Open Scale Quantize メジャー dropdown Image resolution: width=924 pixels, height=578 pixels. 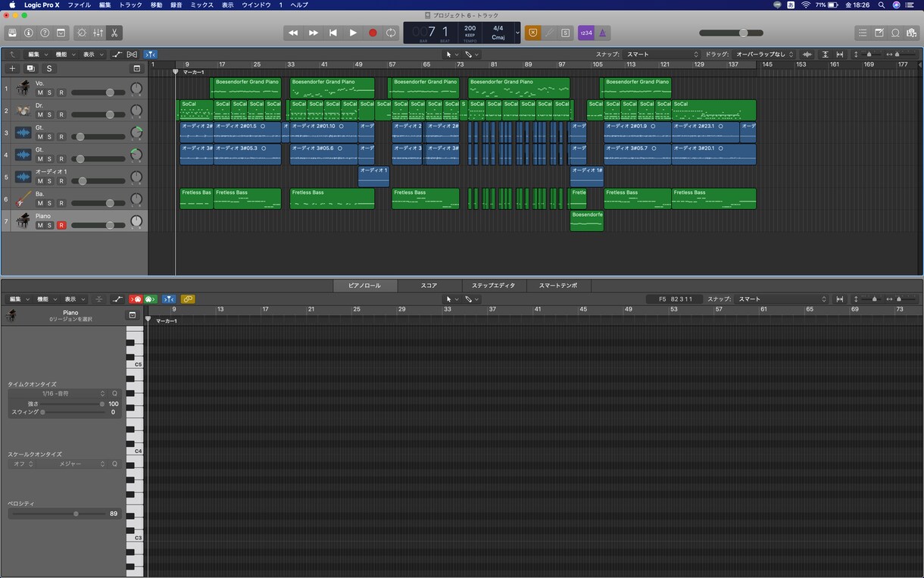pos(73,464)
